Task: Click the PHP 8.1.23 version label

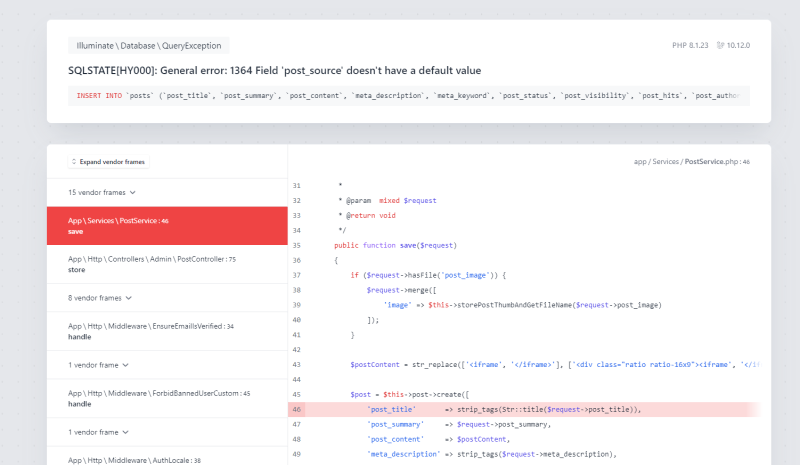Action: pos(688,46)
